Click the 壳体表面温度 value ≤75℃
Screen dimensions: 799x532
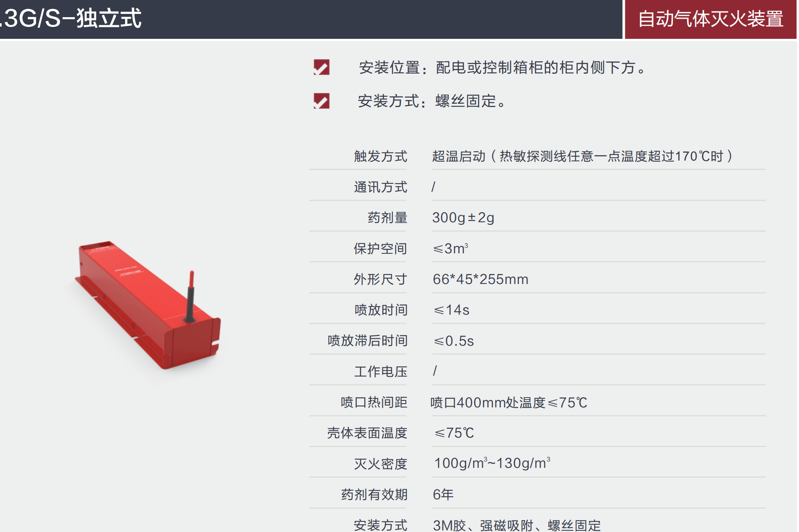[454, 433]
